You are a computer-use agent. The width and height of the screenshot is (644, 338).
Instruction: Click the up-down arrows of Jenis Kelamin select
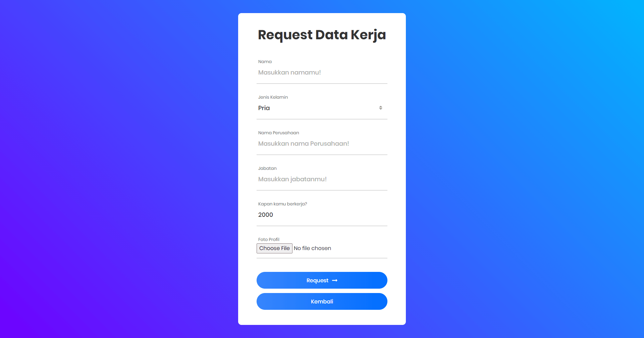click(381, 108)
